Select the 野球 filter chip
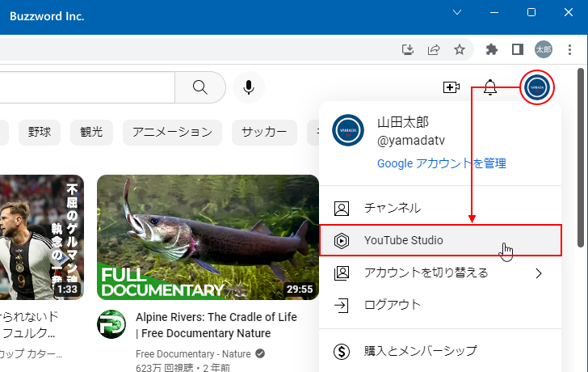This screenshot has width=588, height=372. pos(40,132)
